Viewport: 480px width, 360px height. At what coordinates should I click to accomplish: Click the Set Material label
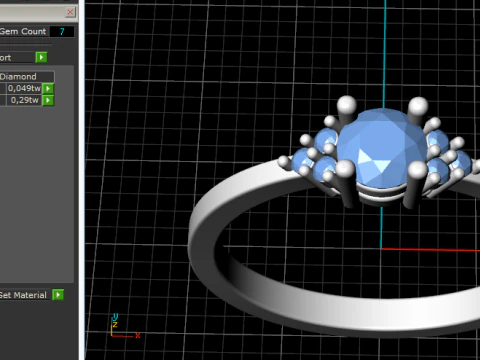(x=23, y=295)
